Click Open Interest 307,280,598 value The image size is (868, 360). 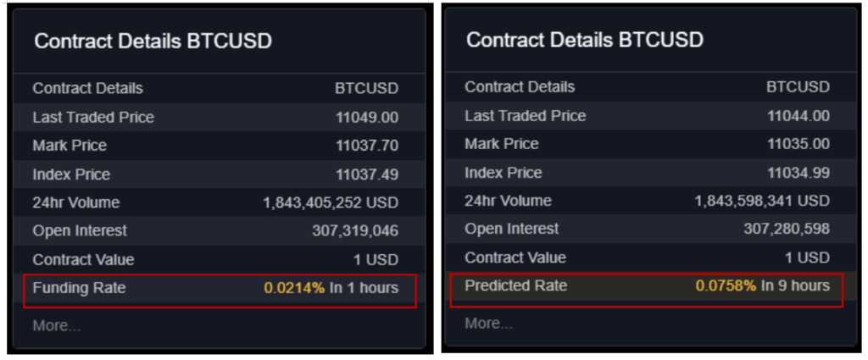point(787,229)
